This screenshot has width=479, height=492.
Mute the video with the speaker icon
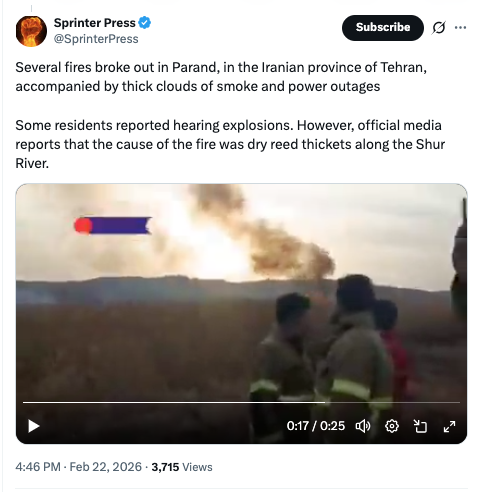363,426
